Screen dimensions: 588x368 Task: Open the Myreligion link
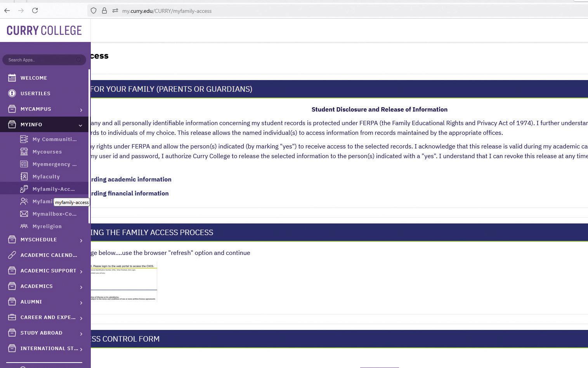(x=47, y=226)
